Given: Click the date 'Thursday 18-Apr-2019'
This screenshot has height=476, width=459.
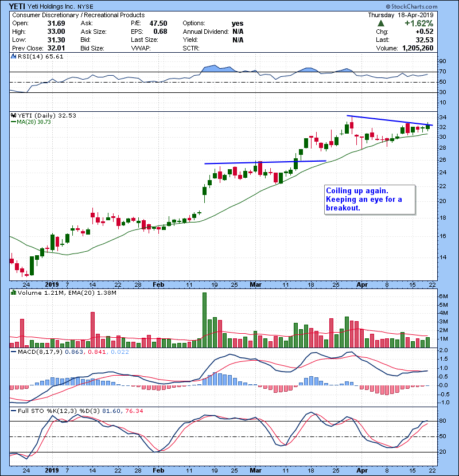Looking at the screenshot, I should (400, 15).
